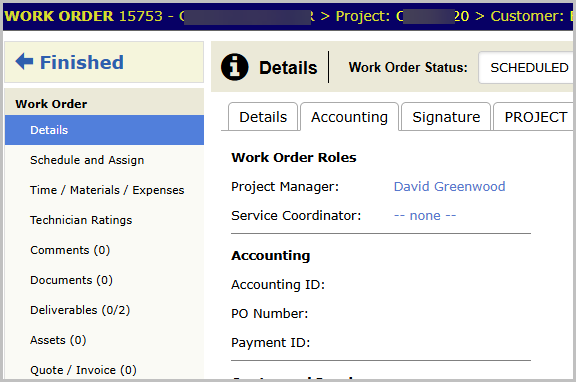Select Details in the Work Order sidebar

[104, 130]
